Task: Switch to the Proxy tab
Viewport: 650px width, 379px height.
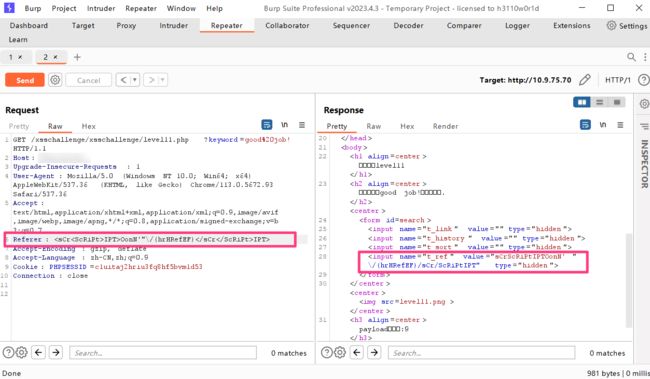Action: pos(126,25)
